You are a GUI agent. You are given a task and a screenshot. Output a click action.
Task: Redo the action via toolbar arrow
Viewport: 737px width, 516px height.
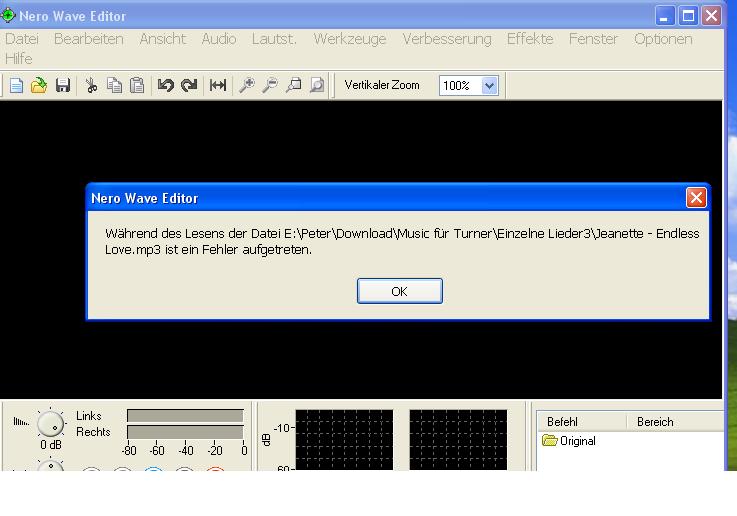189,86
